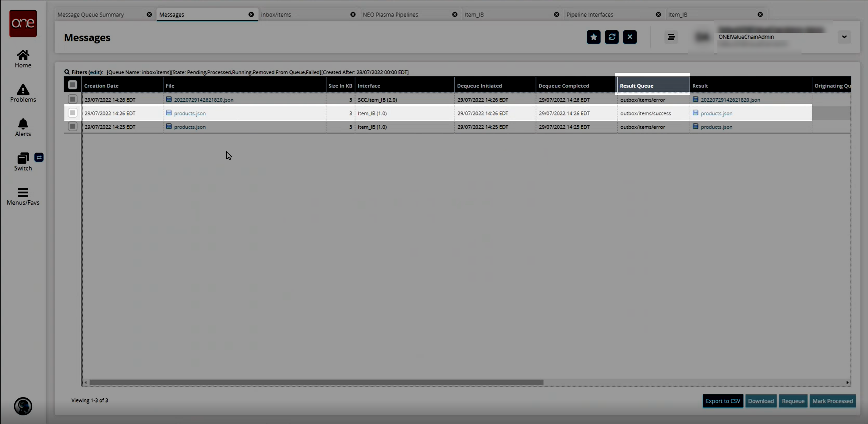Switch to Message Queue Summary tab

click(x=91, y=15)
